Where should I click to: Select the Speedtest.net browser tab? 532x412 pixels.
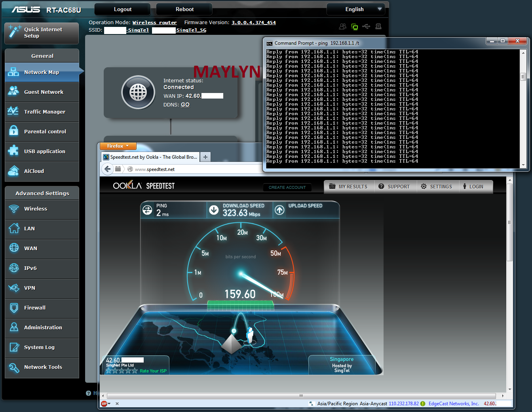coord(150,157)
